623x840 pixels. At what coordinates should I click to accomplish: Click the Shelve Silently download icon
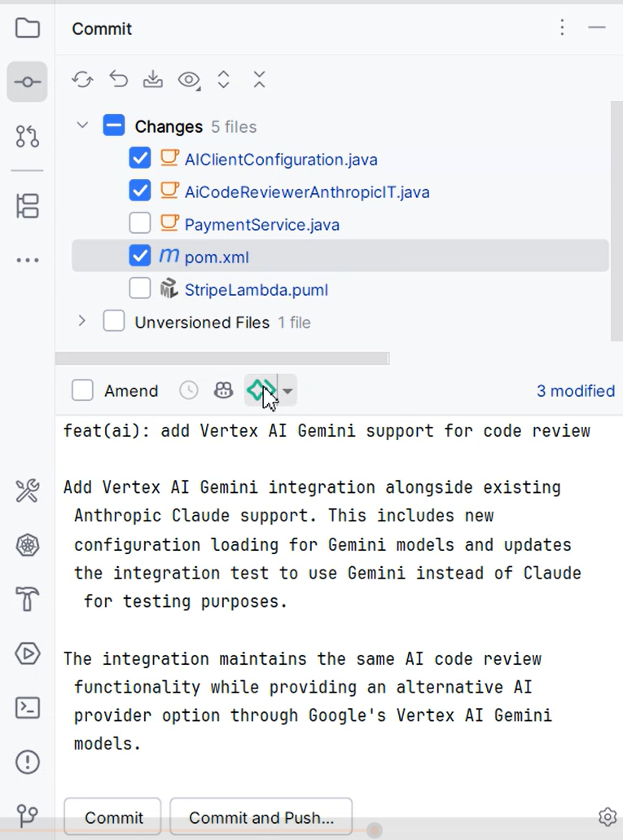tap(152, 79)
